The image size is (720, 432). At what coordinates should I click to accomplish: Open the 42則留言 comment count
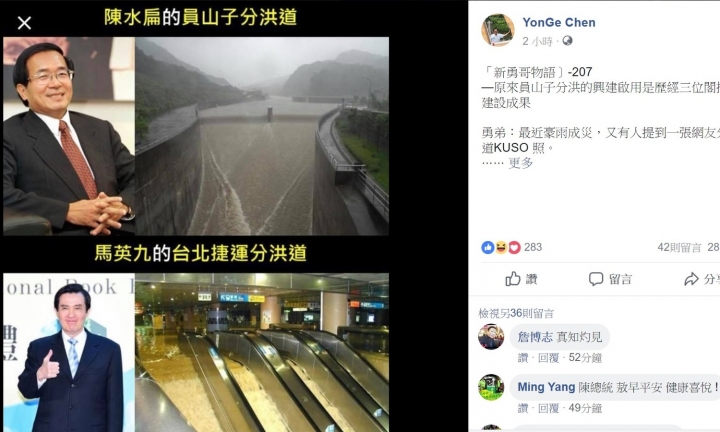(679, 247)
